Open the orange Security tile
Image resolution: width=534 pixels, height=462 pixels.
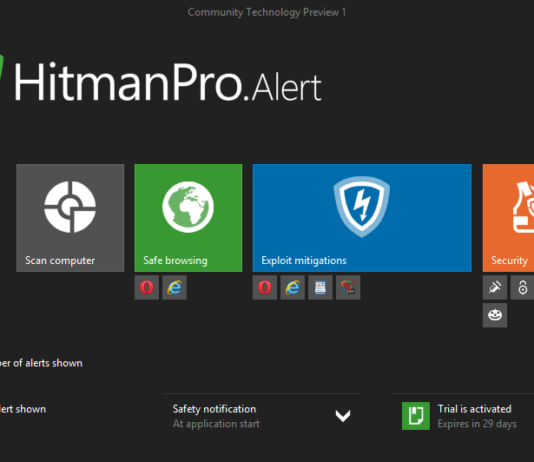(508, 218)
